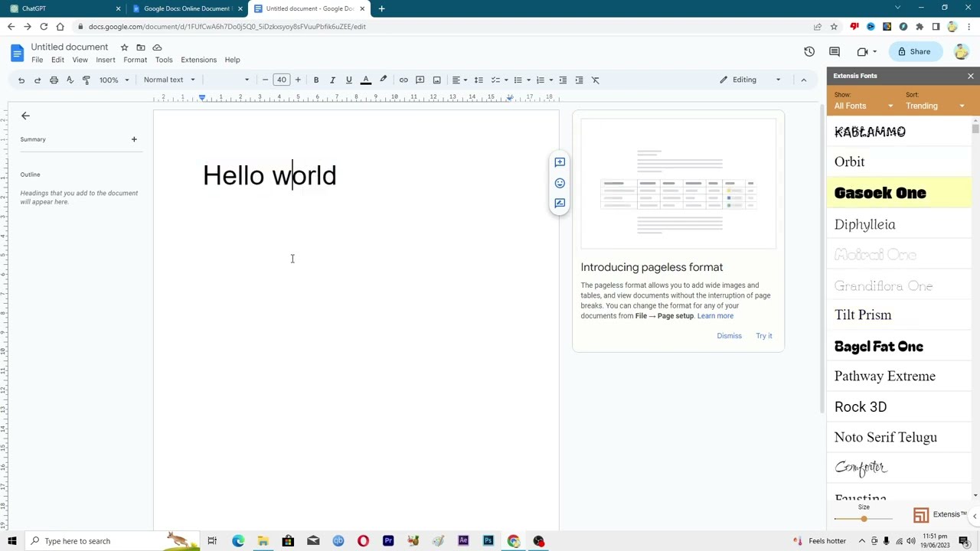Click Dismiss on pageless format card
This screenshot has height=551, width=980.
pos(729,336)
